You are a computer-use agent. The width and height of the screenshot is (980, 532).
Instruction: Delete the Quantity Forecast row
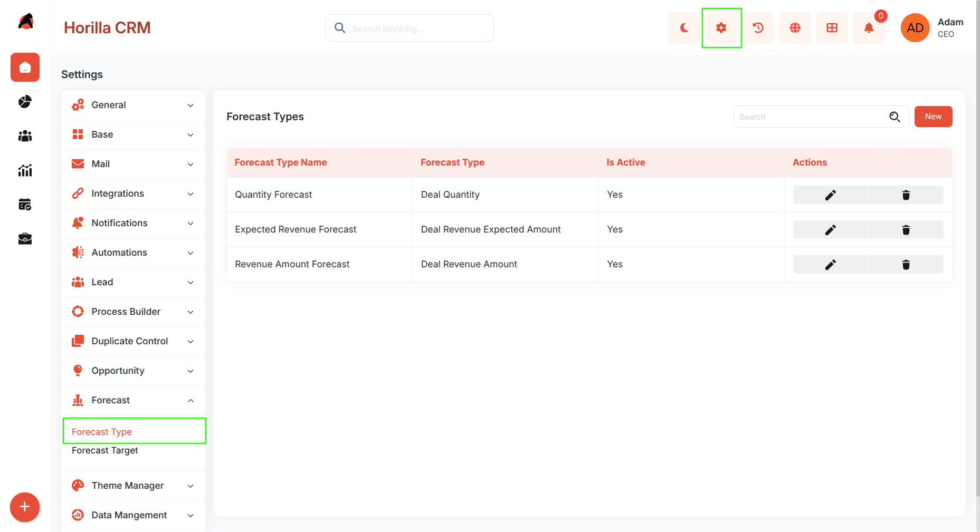pos(906,195)
